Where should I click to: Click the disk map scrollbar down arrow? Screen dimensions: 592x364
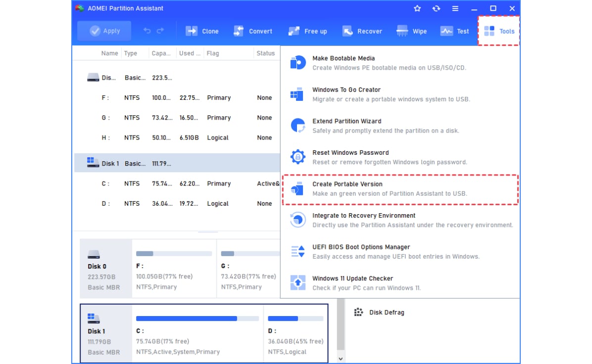[x=341, y=359]
